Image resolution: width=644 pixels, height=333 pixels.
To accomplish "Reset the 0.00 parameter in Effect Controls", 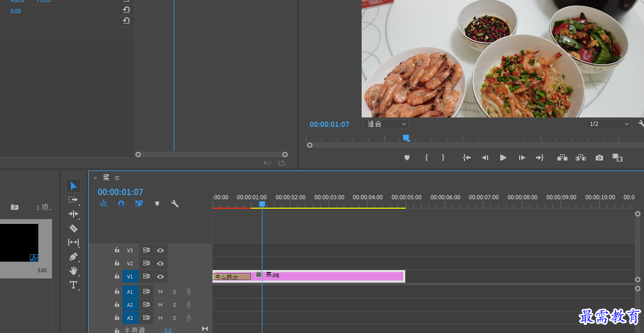I will click(x=126, y=10).
